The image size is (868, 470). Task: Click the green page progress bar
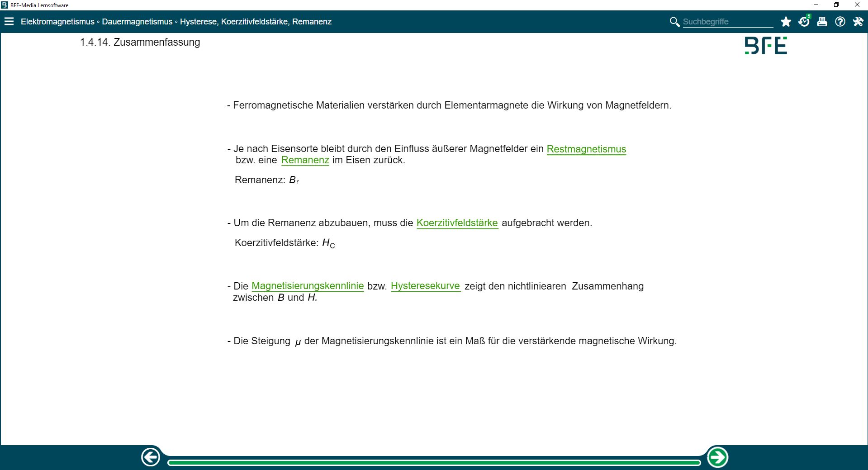434,462
